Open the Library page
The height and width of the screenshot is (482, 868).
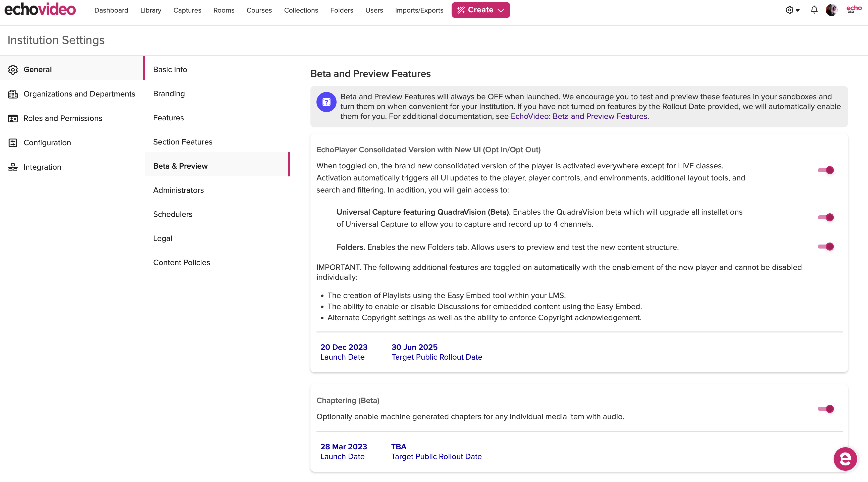point(151,10)
